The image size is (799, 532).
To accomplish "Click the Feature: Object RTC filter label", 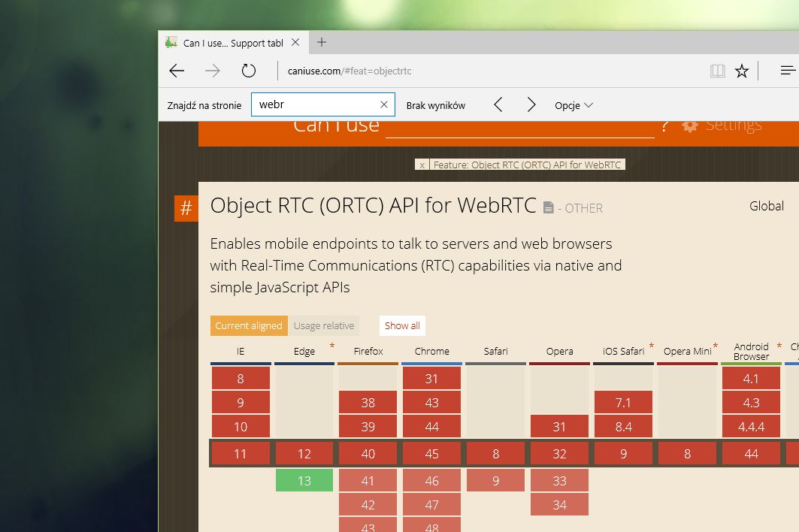I will [528, 165].
